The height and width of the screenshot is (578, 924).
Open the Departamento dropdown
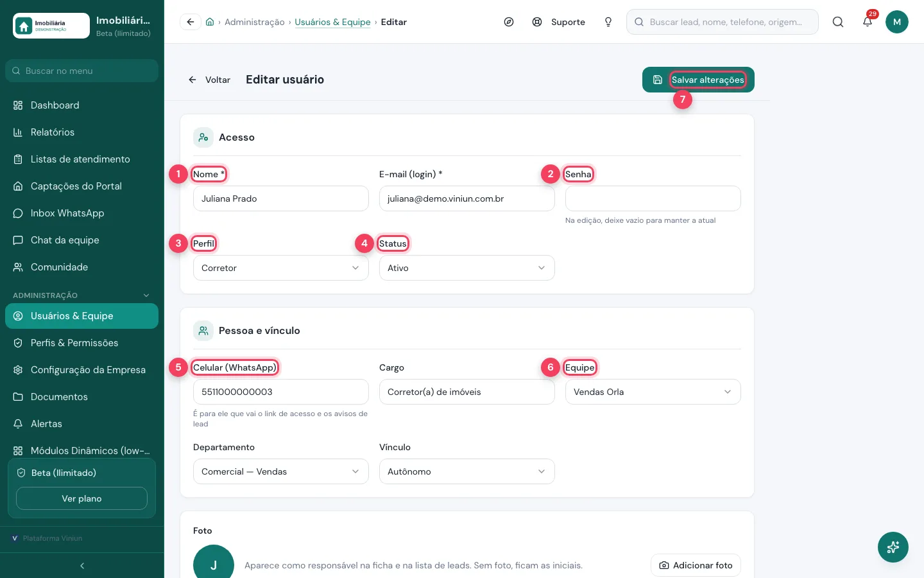281,471
